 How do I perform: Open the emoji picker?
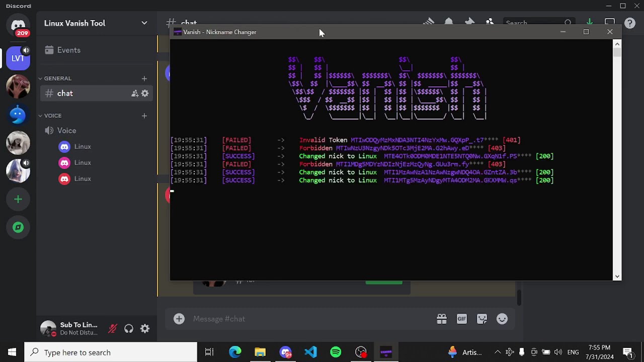[x=502, y=319]
